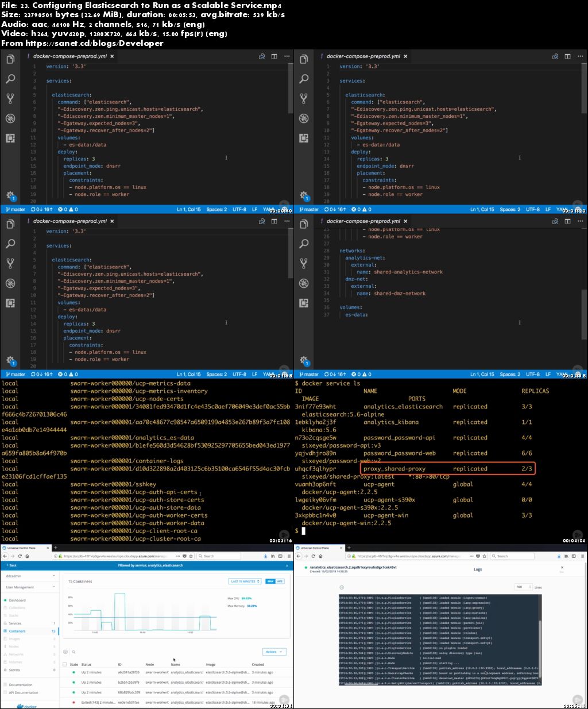
Task: Open Explorer icon in the 00:00:40 VS Code frame
Action: (x=10, y=59)
